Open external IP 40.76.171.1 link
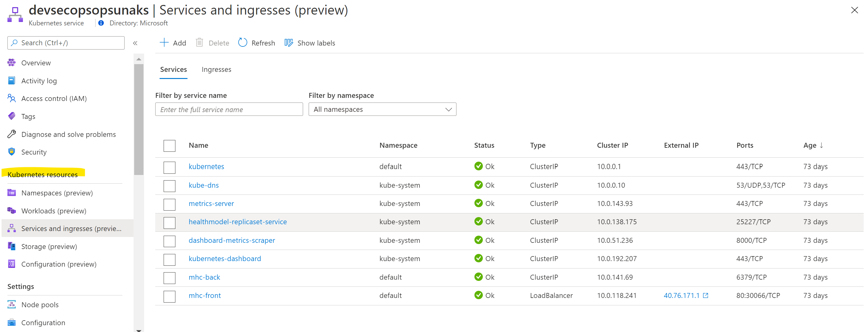Image resolution: width=868 pixels, height=332 pixels. (x=681, y=295)
